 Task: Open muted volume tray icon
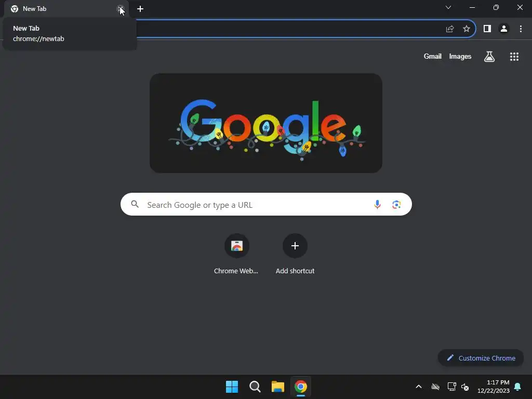[x=465, y=387]
